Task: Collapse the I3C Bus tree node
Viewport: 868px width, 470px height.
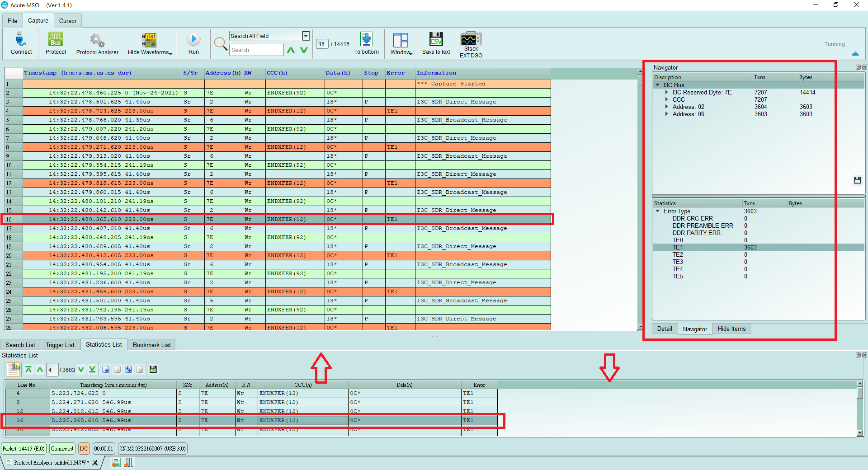Action: coord(658,85)
